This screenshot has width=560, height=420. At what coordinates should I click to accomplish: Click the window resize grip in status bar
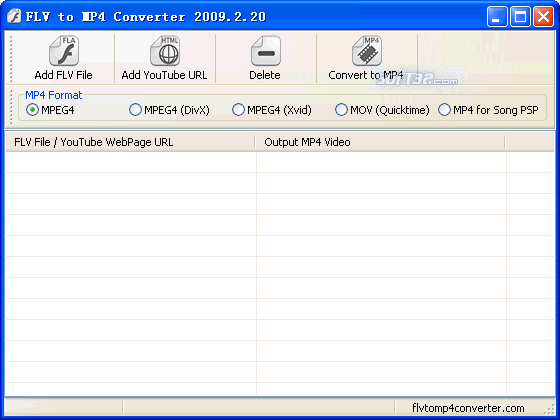point(549,409)
